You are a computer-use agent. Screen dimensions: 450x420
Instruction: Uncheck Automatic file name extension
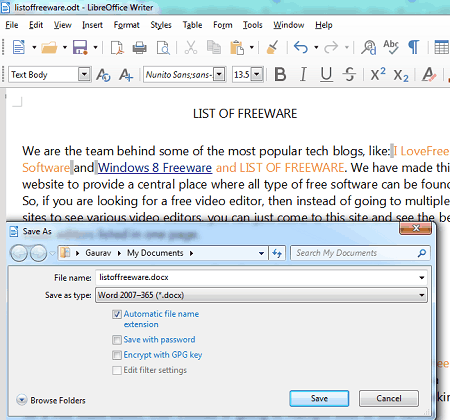point(117,314)
